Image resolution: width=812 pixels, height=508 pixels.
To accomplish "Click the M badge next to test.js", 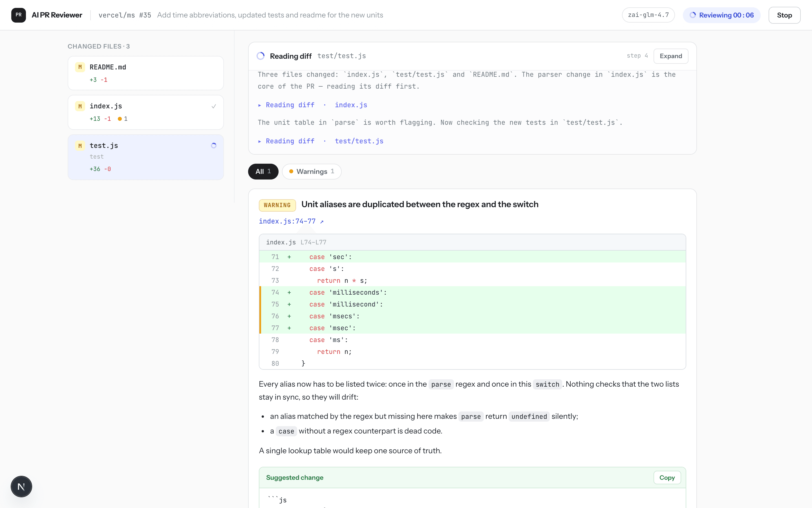I will [x=80, y=146].
